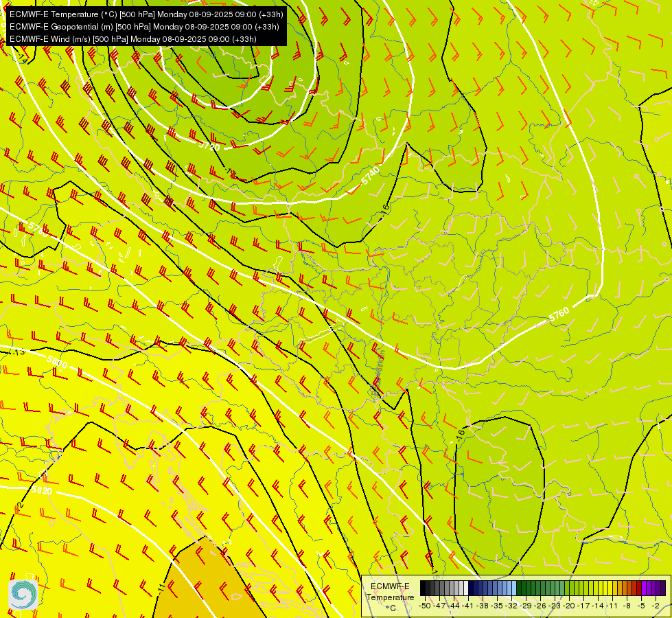Screen dimensions: 672x618
Task: Click the -47 tick label in legend
Action: [439, 606]
